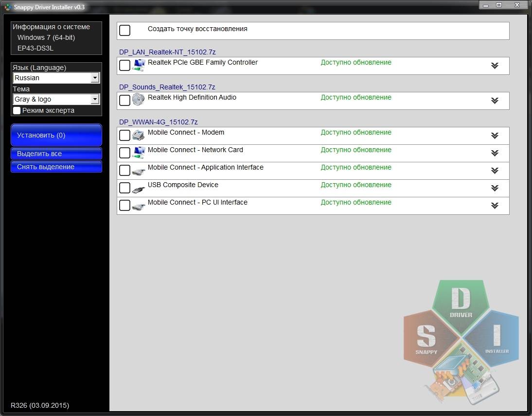The width and height of the screenshot is (532, 416).
Task: Click the DP_WWAN-4G_15102.7z driverpack header
Action: tap(159, 121)
